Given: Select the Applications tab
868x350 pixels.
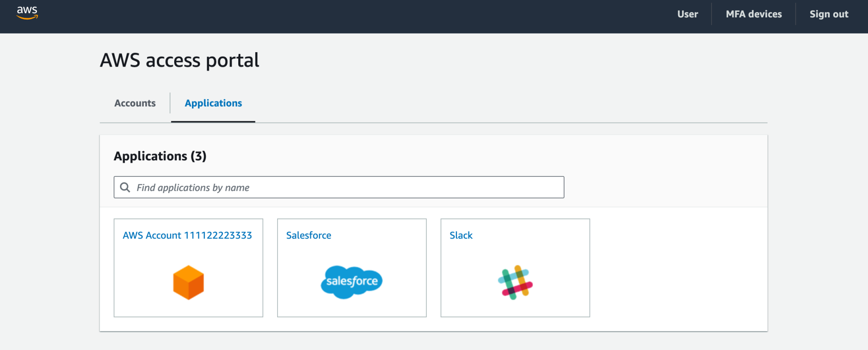Looking at the screenshot, I should 213,103.
